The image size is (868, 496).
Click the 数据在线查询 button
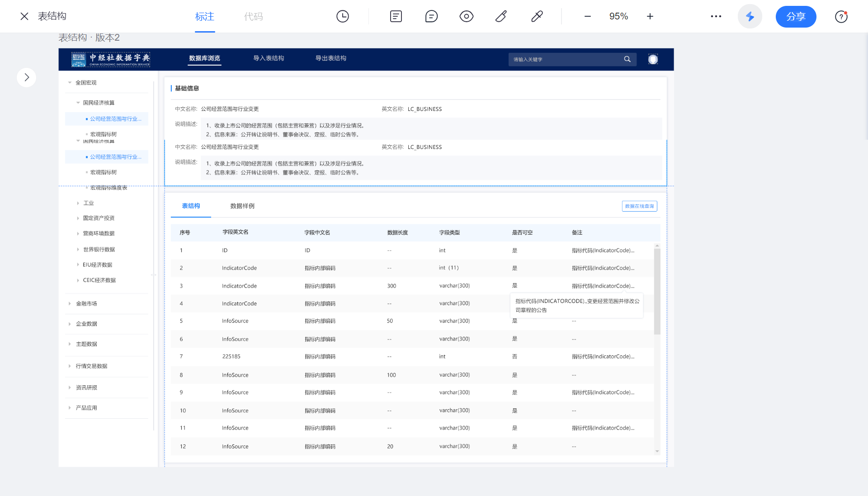click(x=639, y=206)
